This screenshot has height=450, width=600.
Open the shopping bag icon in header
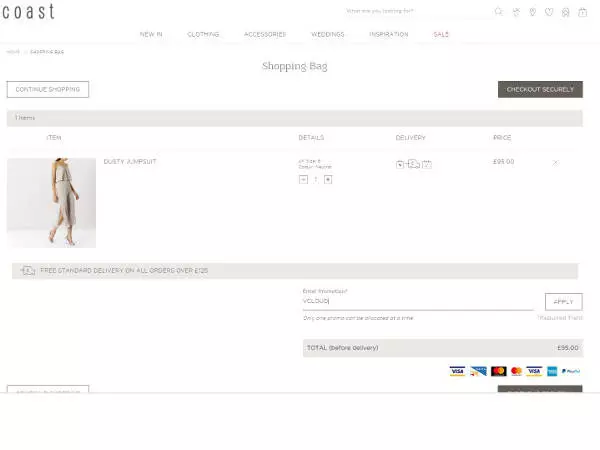click(x=582, y=12)
